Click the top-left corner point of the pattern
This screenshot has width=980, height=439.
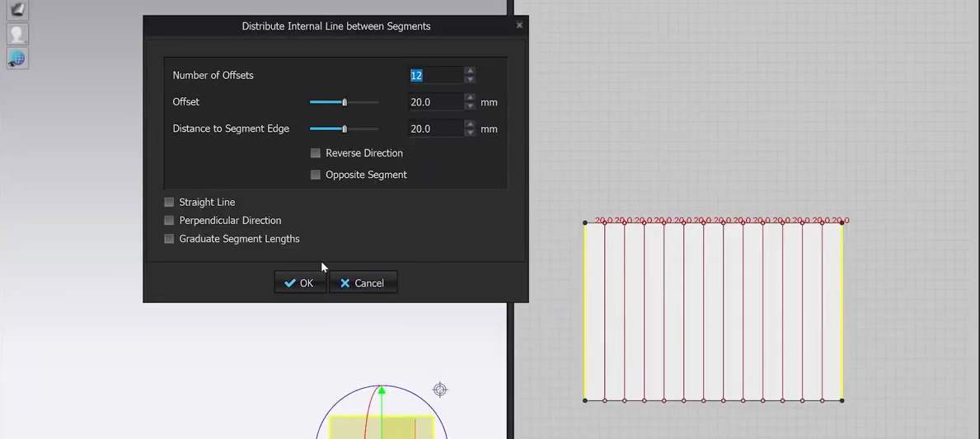(x=585, y=223)
